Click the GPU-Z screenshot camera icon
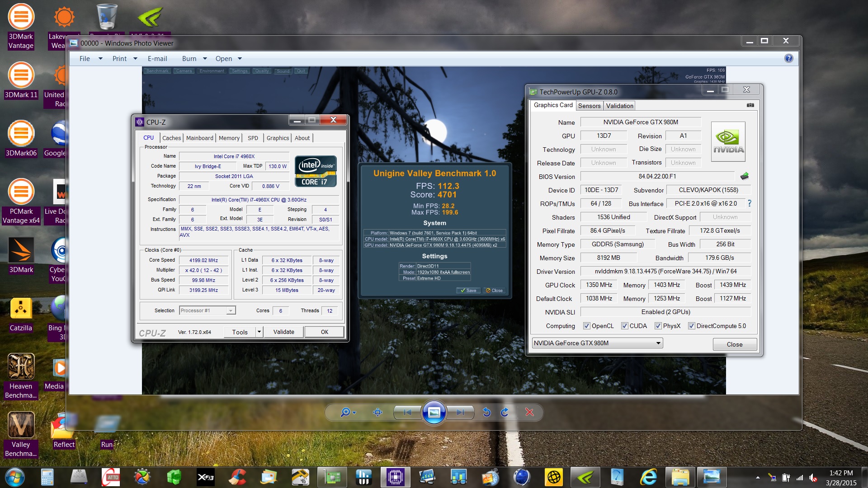The height and width of the screenshot is (488, 868). point(750,105)
